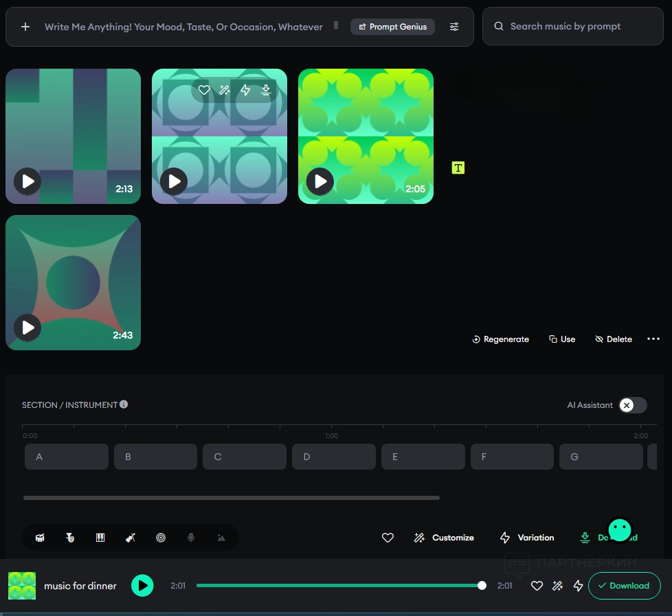Click the Regenerate button
The width and height of the screenshot is (672, 616).
[x=500, y=339]
